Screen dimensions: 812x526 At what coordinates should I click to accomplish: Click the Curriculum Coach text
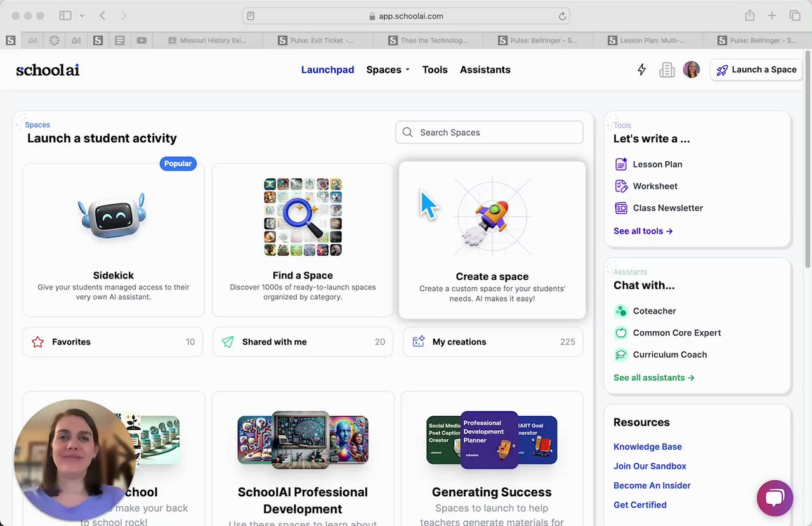pyautogui.click(x=670, y=355)
